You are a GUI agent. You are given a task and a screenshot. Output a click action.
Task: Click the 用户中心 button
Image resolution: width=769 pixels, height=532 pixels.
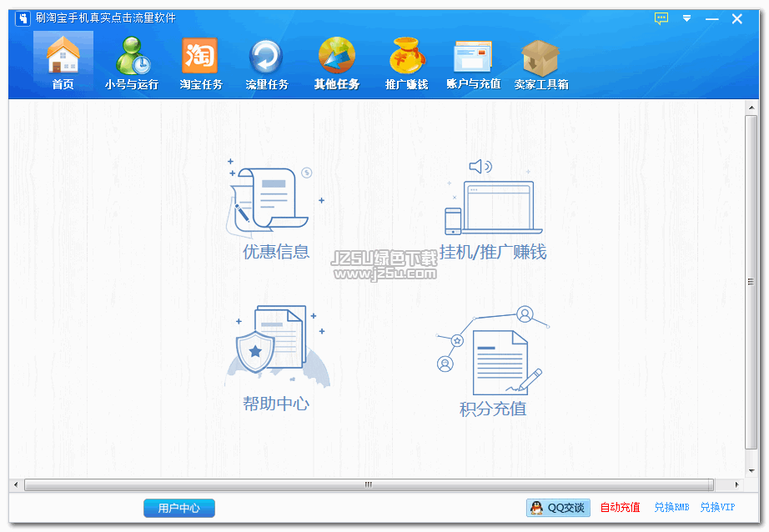[x=179, y=508]
